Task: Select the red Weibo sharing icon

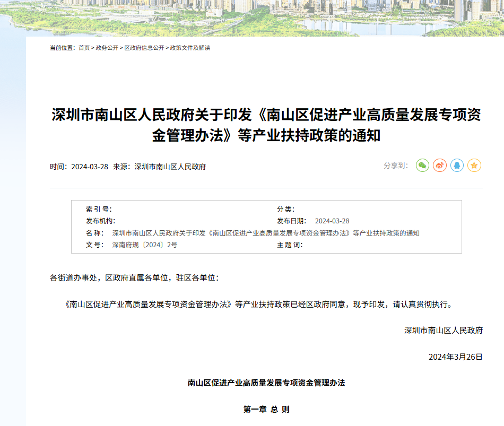Action: tap(439, 166)
